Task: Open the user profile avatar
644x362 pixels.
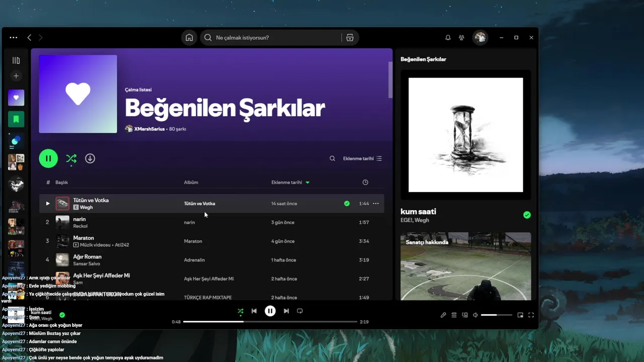Action: (x=480, y=38)
